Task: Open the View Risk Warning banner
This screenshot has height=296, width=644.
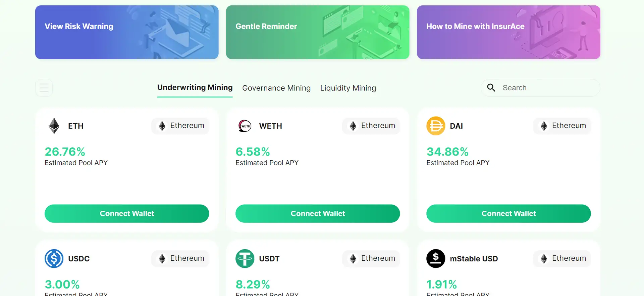Action: tap(127, 32)
